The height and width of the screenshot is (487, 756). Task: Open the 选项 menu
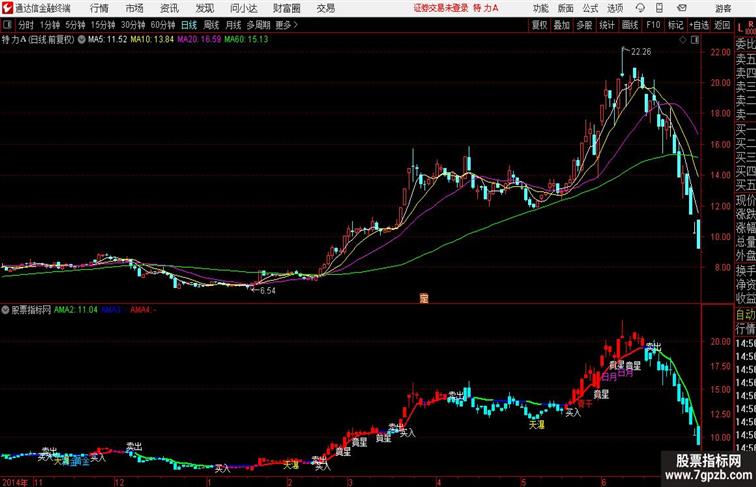615,8
